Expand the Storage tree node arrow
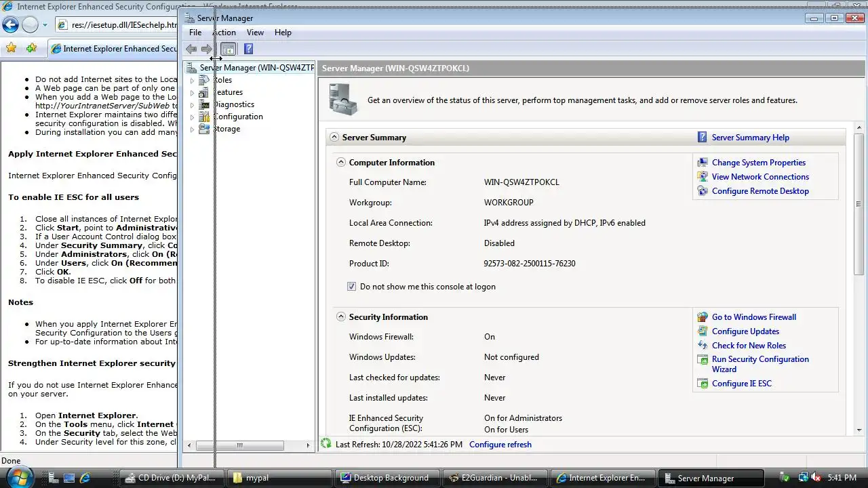 coord(192,129)
